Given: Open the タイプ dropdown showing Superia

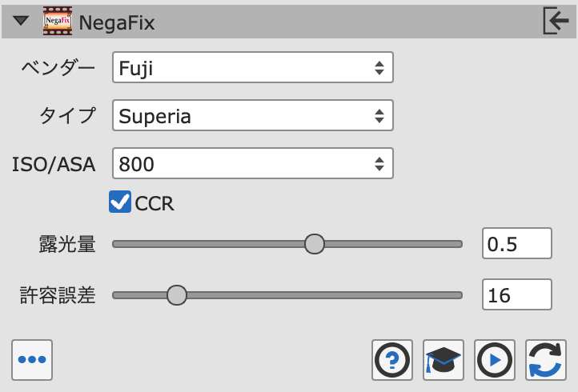Looking at the screenshot, I should point(252,117).
